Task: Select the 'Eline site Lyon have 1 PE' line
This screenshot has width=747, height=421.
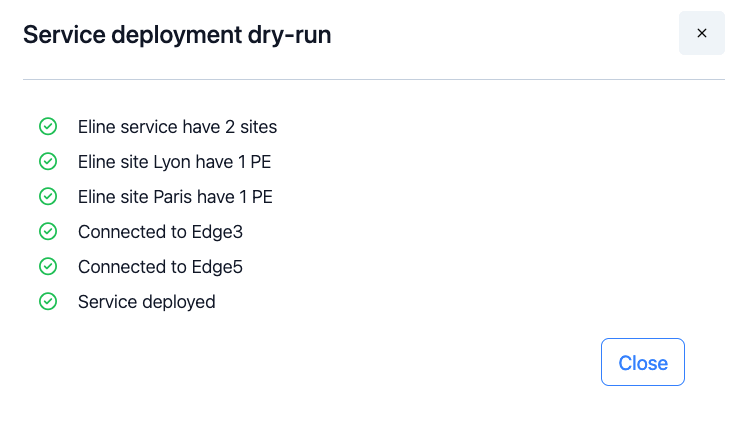Action: [174, 162]
